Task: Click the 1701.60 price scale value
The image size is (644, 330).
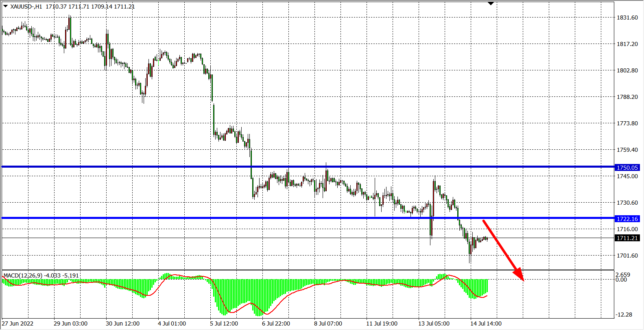Action: [x=627, y=256]
